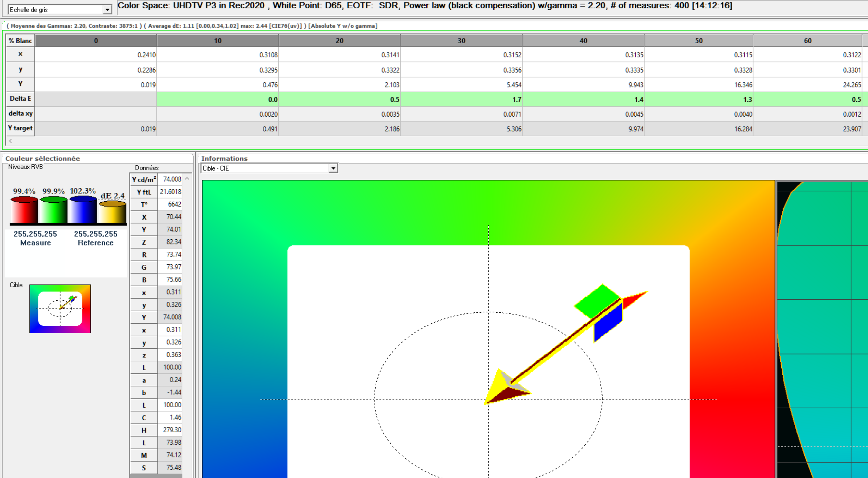Expand the Cible - CIE combo box

tap(333, 168)
